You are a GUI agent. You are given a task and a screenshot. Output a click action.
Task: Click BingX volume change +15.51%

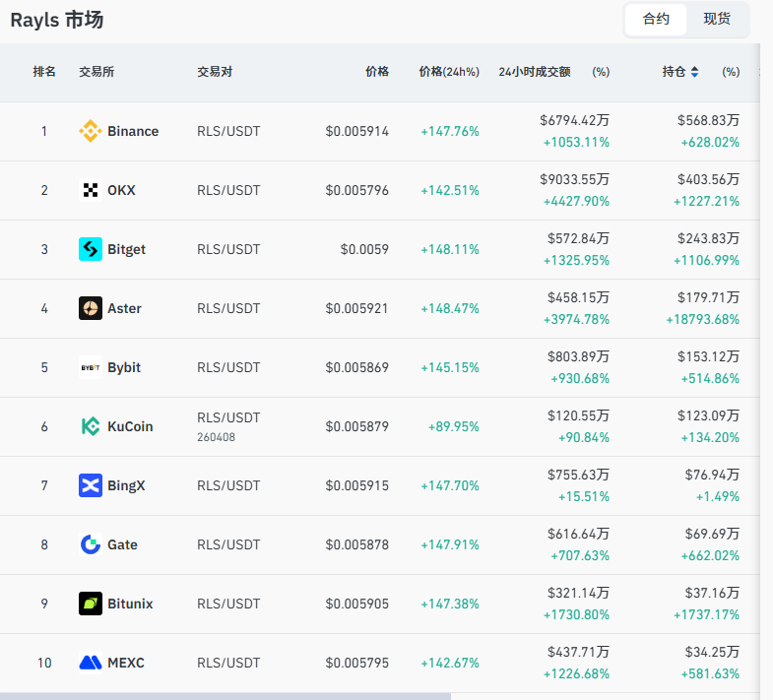[584, 496]
